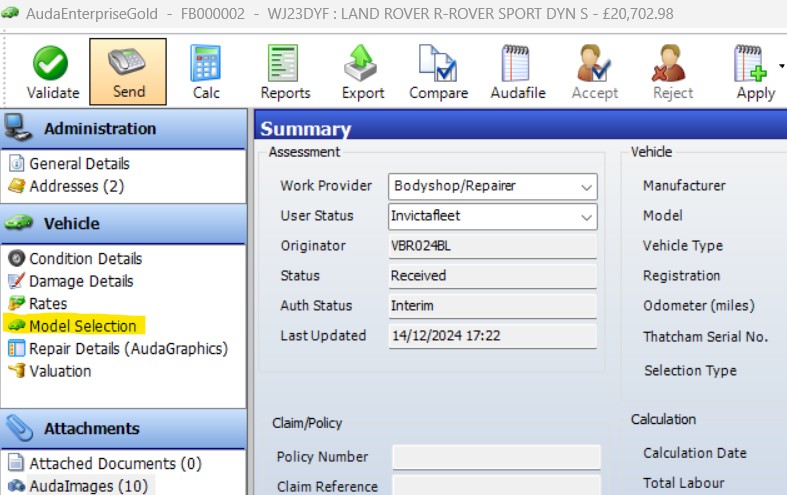The width and height of the screenshot is (787, 495).
Task: Click the Odometer (miles) label
Action: click(x=699, y=306)
